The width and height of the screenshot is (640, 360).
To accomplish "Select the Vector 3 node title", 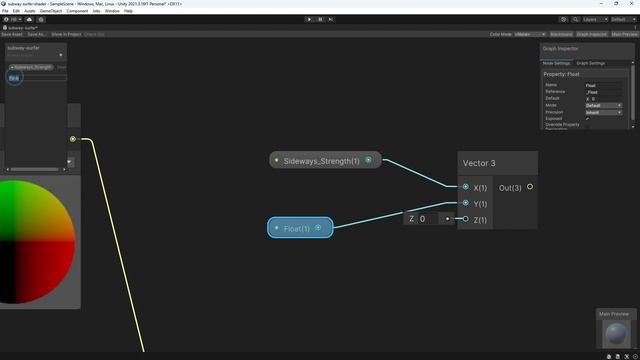I will pos(479,163).
